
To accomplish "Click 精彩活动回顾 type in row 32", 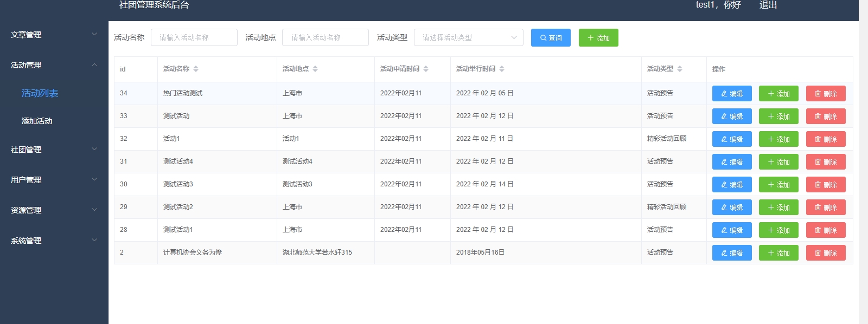I will [667, 139].
